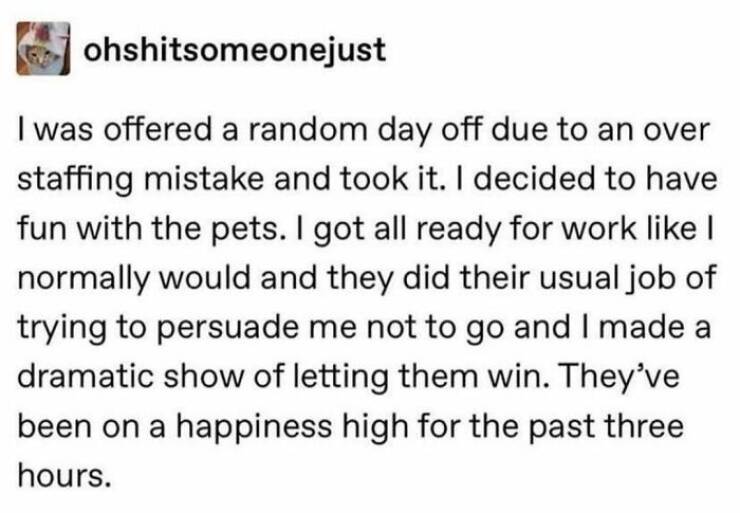Click the word "high" in the post
740x513 pixels.
coord(375,427)
